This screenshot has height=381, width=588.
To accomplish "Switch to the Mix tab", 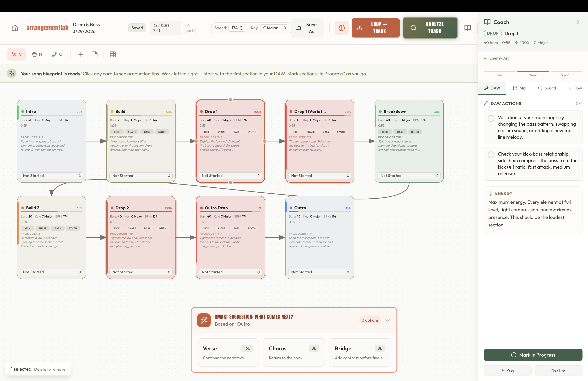I will click(x=519, y=88).
